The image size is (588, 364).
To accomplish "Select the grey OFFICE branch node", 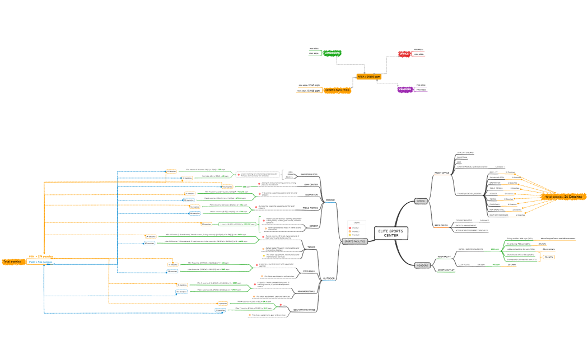I will coord(421,200).
